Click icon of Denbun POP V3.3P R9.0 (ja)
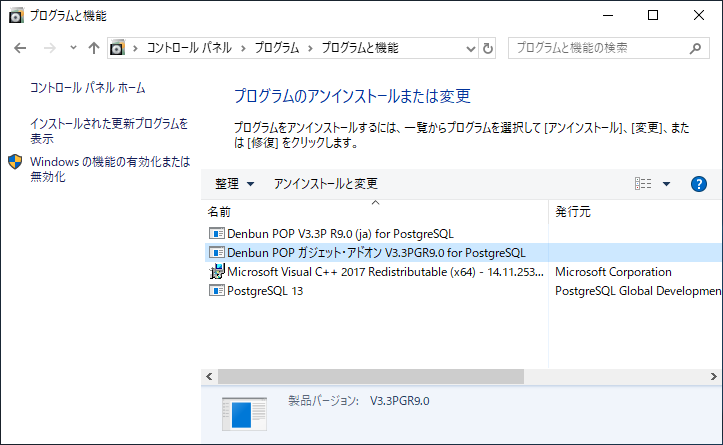Screen dimensions: 723x445 (x=217, y=233)
